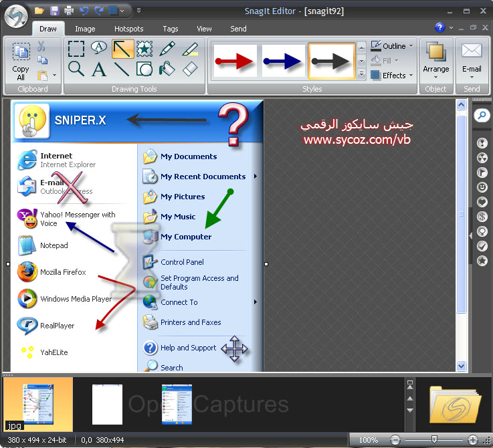Click the SnagIt application orb button
493x448 pixels.
(x=16, y=16)
